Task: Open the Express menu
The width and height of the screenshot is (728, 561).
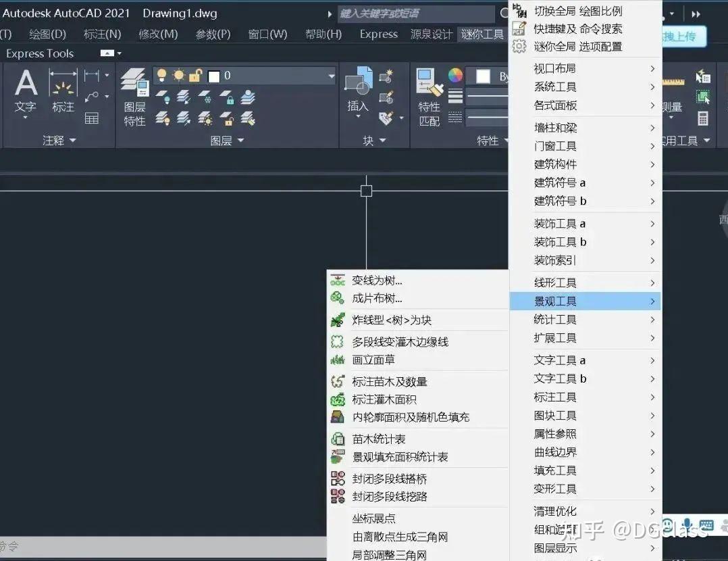Action: tap(378, 34)
